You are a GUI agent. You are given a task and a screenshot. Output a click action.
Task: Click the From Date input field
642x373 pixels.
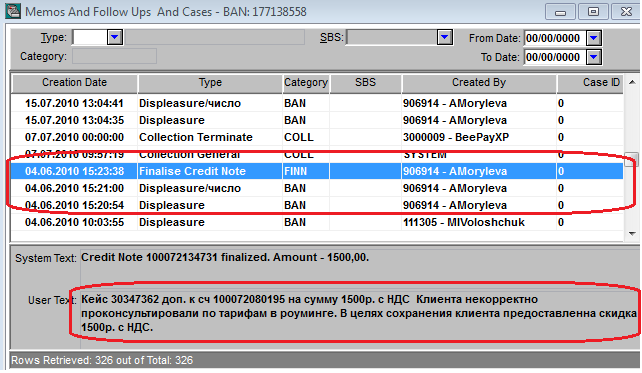[555, 38]
